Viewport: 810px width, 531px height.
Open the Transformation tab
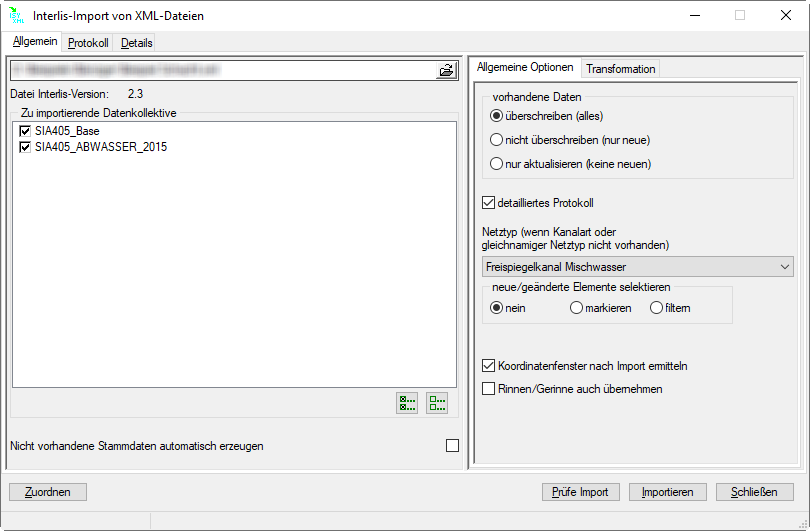[620, 69]
